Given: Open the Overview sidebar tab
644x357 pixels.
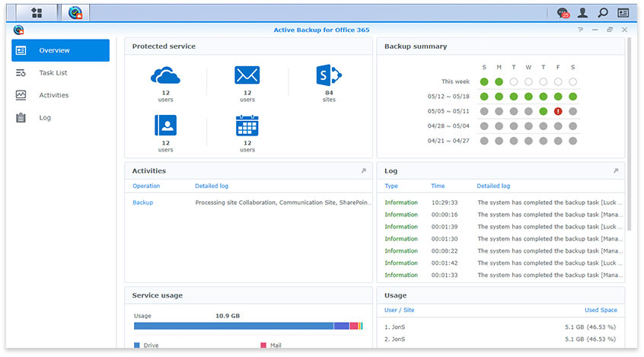Looking at the screenshot, I should (60, 50).
